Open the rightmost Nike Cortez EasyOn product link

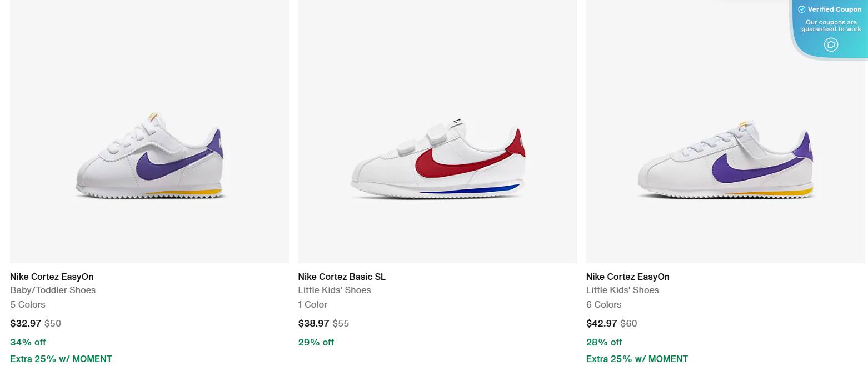tap(627, 277)
